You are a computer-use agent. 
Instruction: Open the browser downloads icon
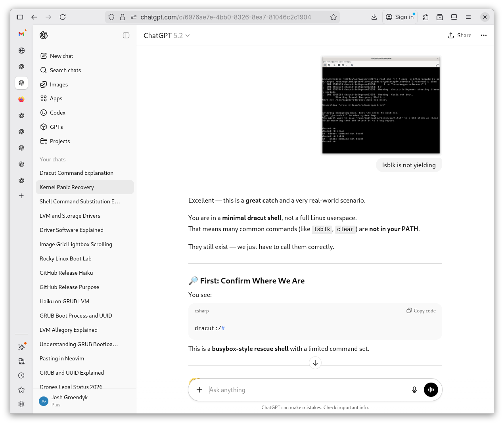[374, 17]
